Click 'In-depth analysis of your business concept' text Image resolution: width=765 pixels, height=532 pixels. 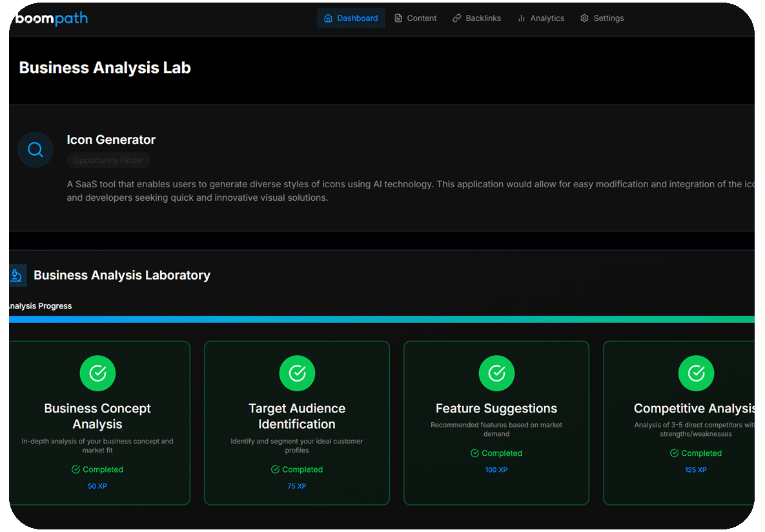97,445
